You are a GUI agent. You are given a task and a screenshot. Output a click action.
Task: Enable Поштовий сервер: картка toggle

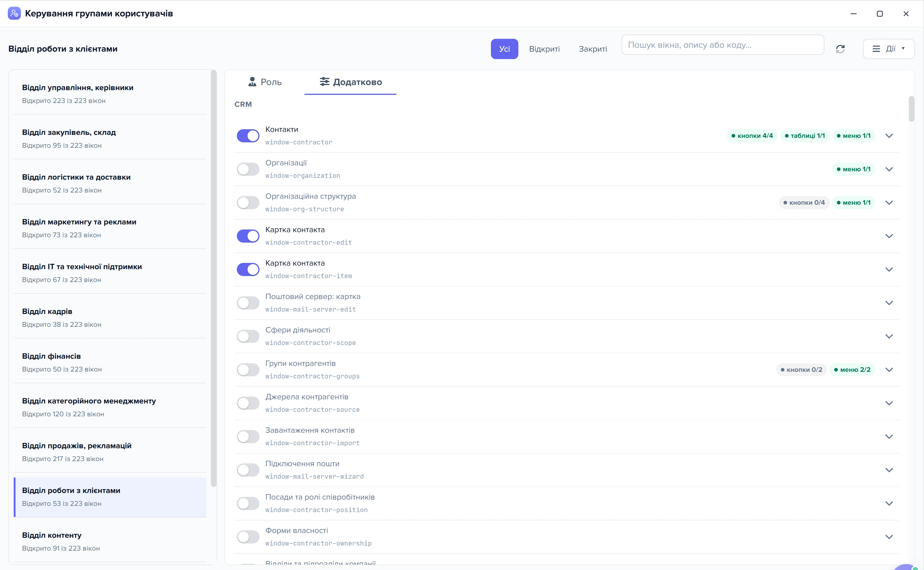248,303
